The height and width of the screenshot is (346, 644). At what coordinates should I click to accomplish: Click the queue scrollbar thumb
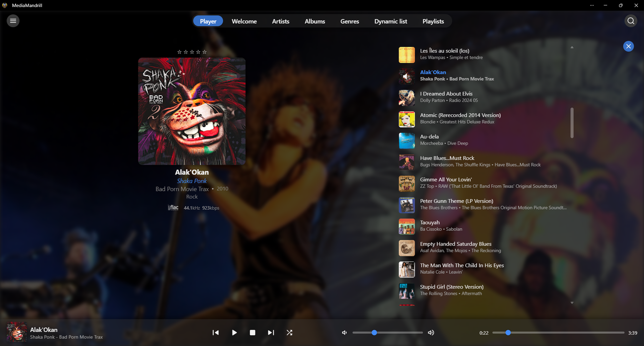(572, 123)
